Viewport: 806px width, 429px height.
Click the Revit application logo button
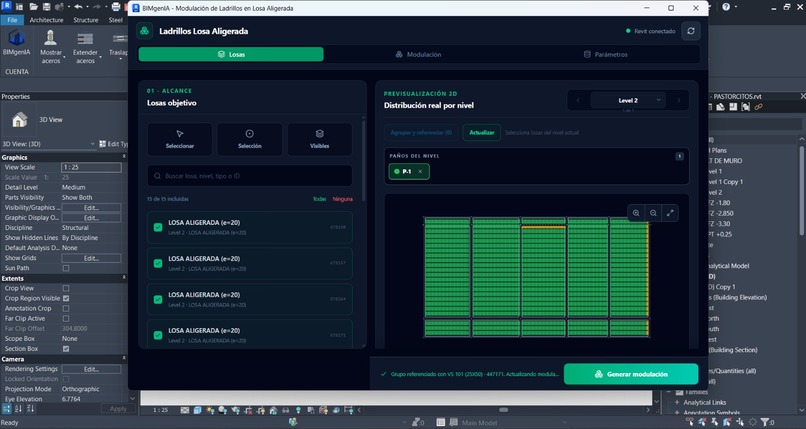pos(7,6)
